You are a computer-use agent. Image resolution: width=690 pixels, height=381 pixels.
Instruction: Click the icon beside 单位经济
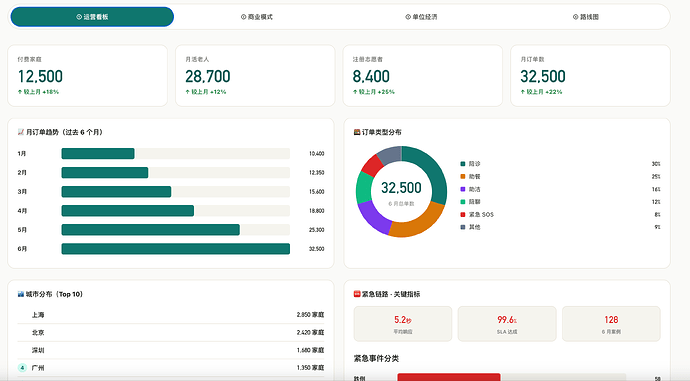point(408,17)
